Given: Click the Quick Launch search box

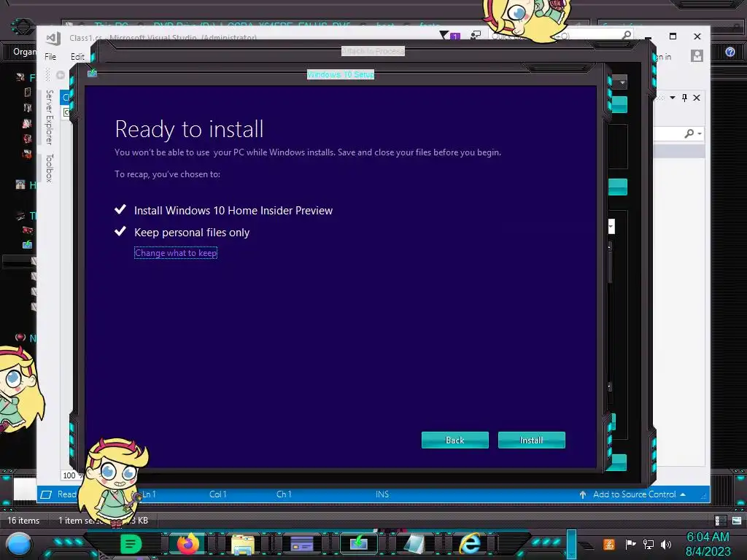Looking at the screenshot, I should (x=562, y=36).
